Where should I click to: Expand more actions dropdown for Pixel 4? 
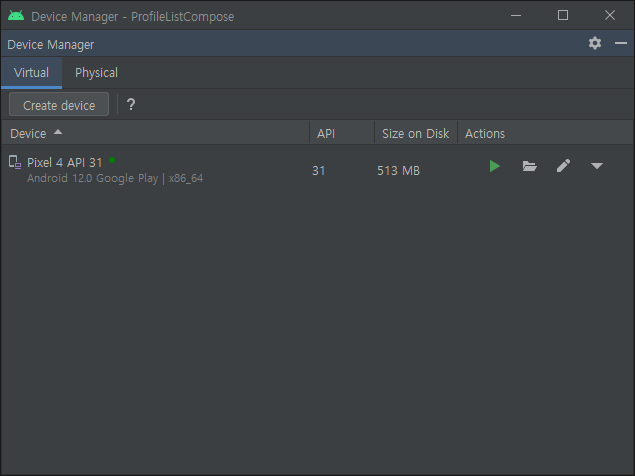coord(597,166)
